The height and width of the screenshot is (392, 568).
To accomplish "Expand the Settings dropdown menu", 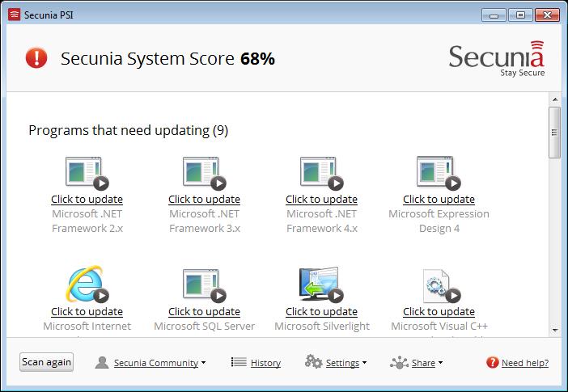I will (x=336, y=363).
